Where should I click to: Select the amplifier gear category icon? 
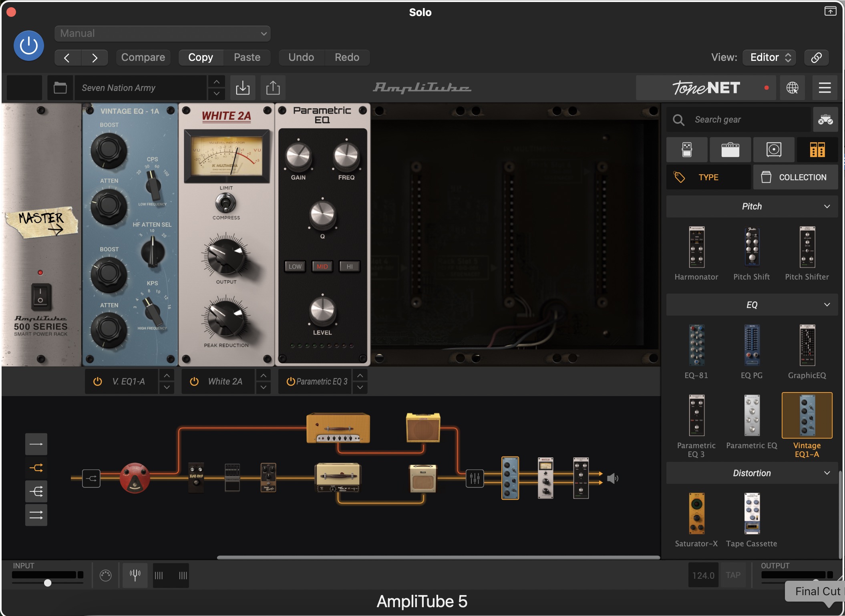tap(730, 149)
